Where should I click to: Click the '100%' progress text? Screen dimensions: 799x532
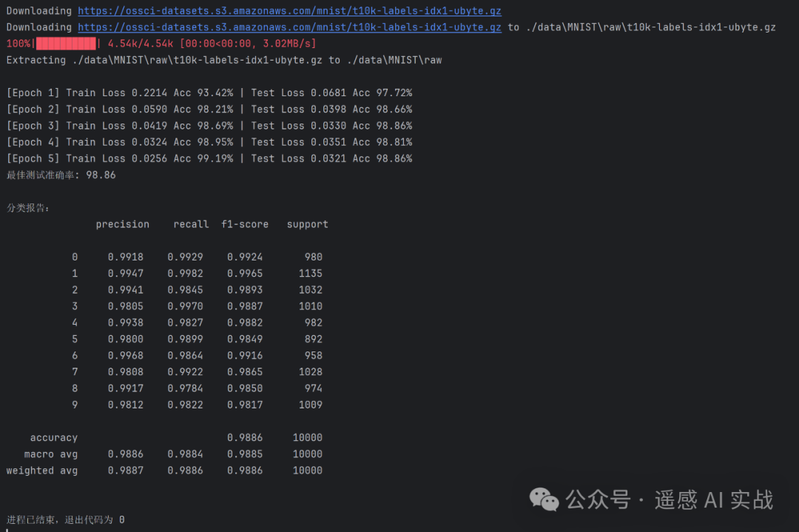(18, 44)
